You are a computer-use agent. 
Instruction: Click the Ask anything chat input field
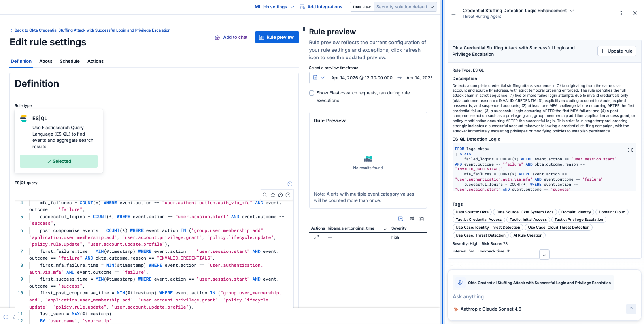pyautogui.click(x=544, y=297)
